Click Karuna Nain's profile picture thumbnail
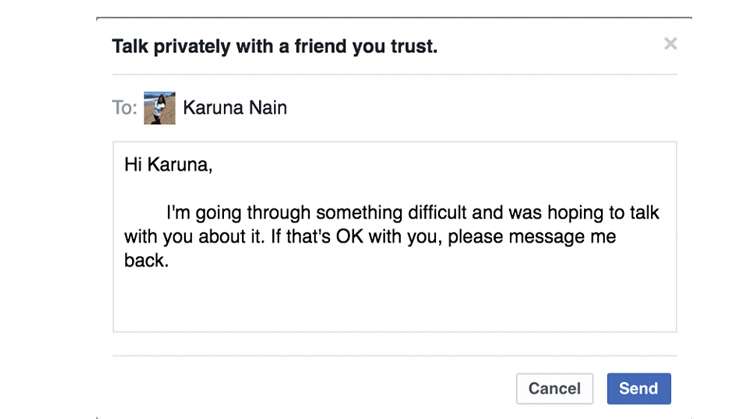The height and width of the screenshot is (419, 730). coord(160,108)
